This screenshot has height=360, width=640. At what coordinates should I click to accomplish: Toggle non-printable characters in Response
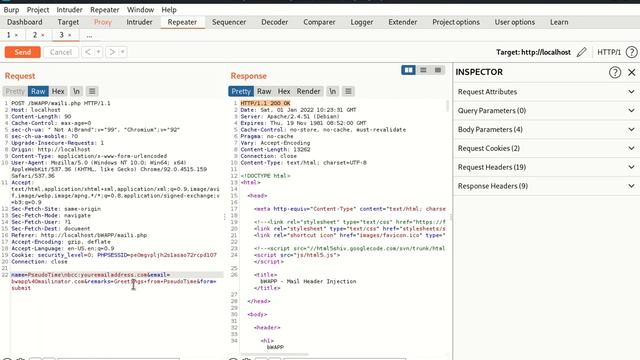[x=333, y=91]
